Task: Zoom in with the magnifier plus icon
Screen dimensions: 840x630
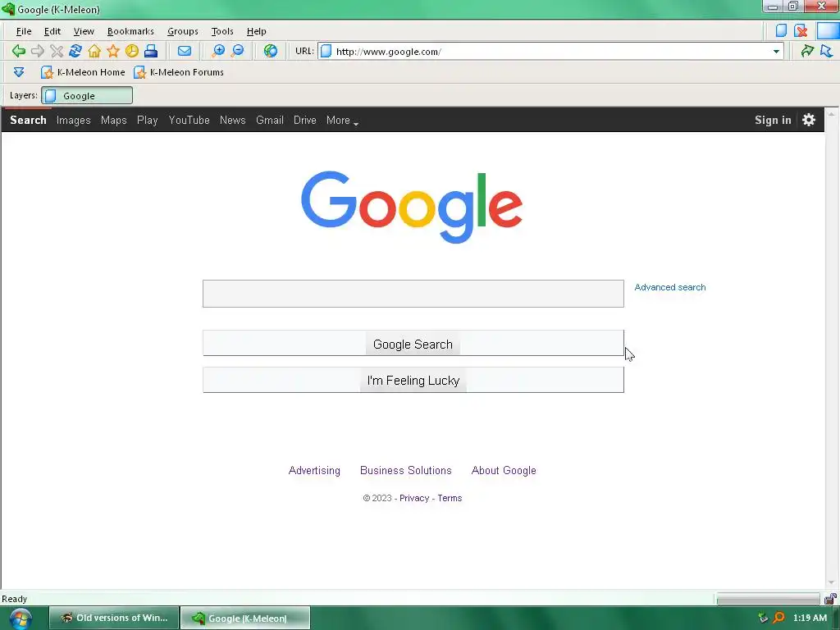Action: 218,51
